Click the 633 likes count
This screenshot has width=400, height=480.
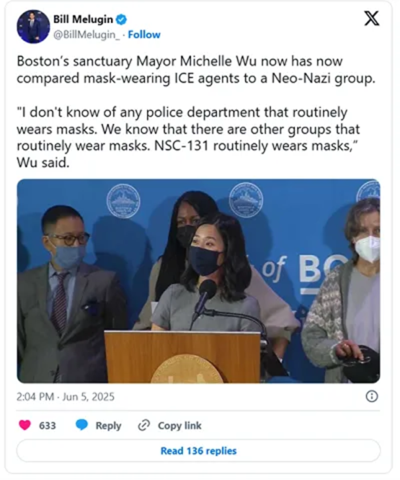click(x=47, y=426)
